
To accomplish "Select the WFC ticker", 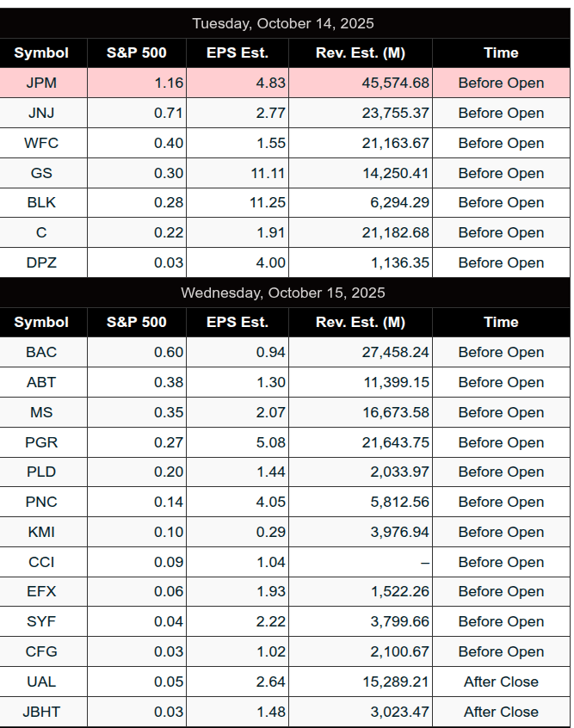I will (x=41, y=143).
